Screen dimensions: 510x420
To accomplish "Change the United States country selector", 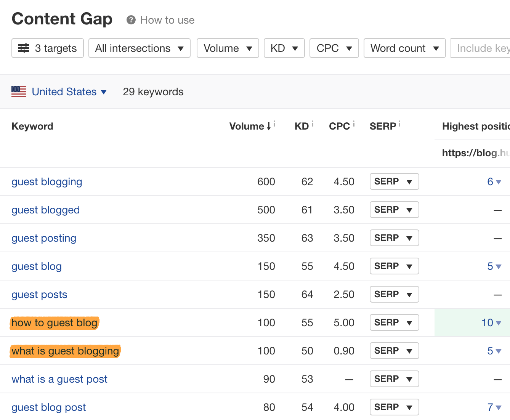I will (69, 92).
